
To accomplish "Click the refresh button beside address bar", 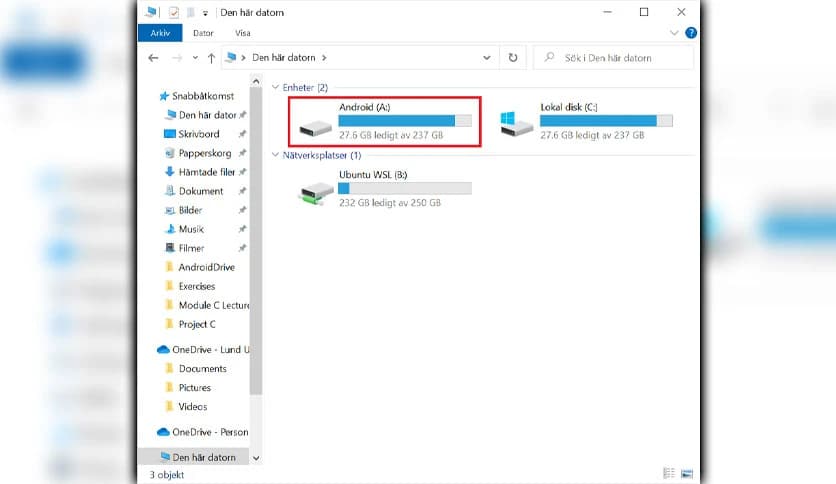I will (513, 58).
